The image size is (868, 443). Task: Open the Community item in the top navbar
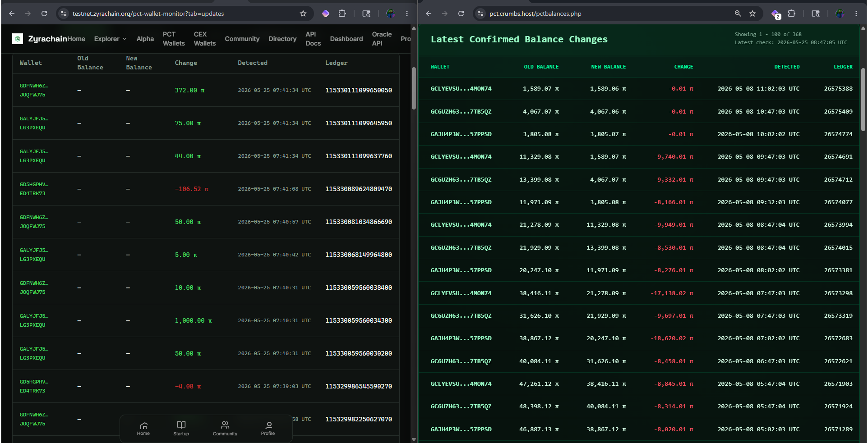242,39
